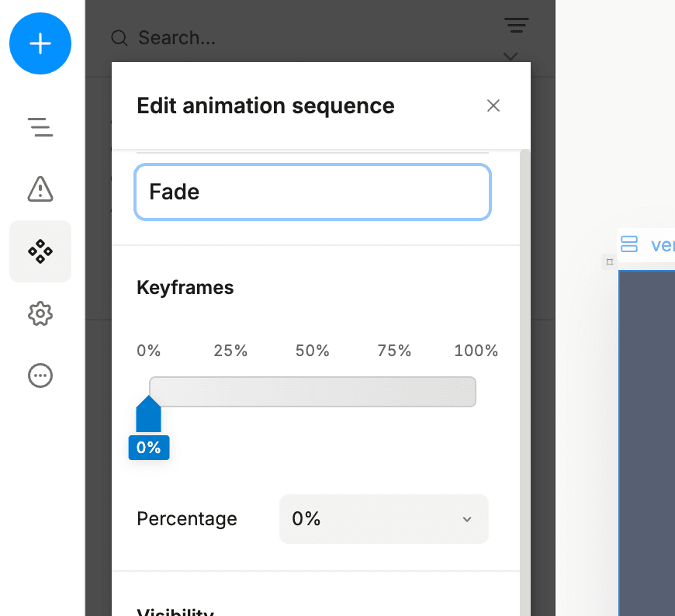
Task: Expand the chevron below the filter icon
Action: pos(510,57)
